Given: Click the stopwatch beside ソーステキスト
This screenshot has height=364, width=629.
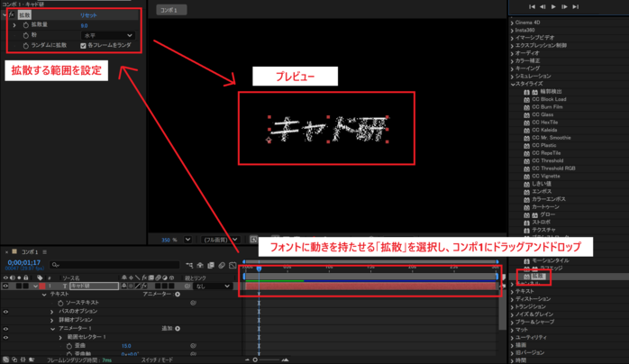Looking at the screenshot, I should point(60,303).
